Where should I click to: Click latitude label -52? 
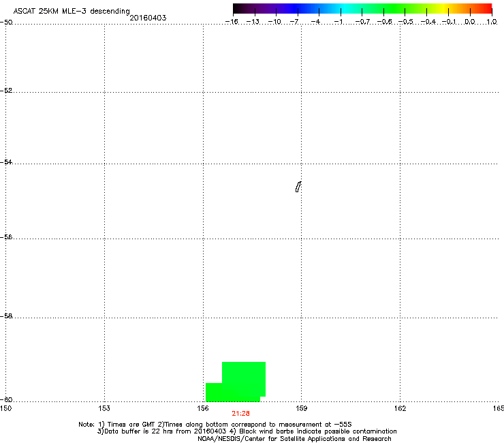point(6,91)
